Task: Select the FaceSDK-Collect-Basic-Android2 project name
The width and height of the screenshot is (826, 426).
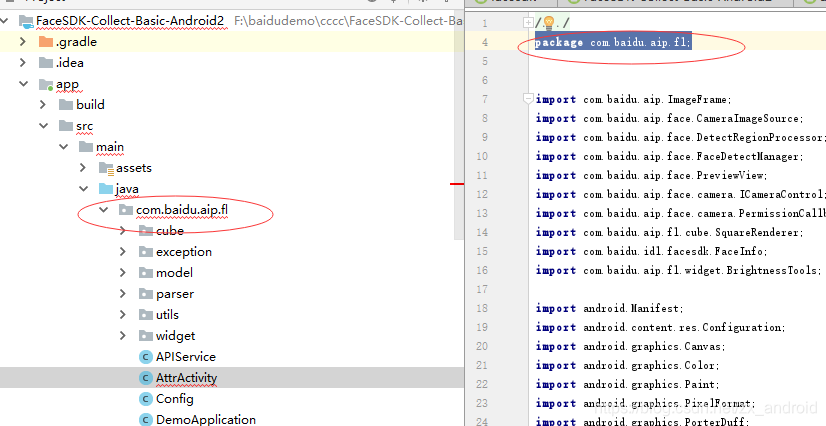Action: coord(130,21)
